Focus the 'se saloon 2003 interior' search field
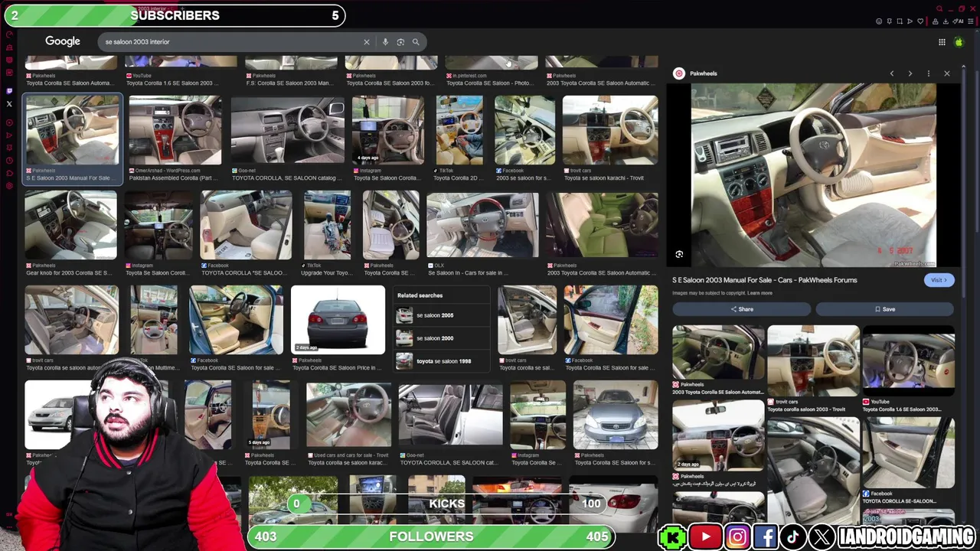 pyautogui.click(x=230, y=42)
